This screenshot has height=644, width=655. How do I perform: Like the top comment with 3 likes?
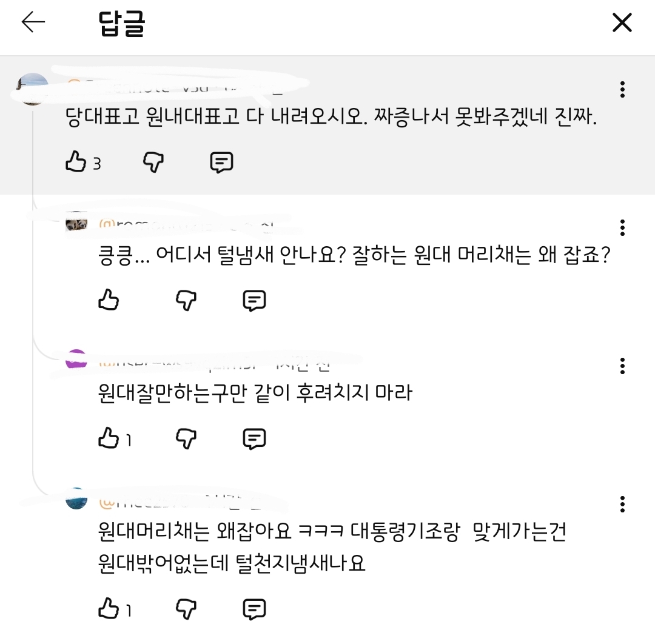pyautogui.click(x=76, y=162)
